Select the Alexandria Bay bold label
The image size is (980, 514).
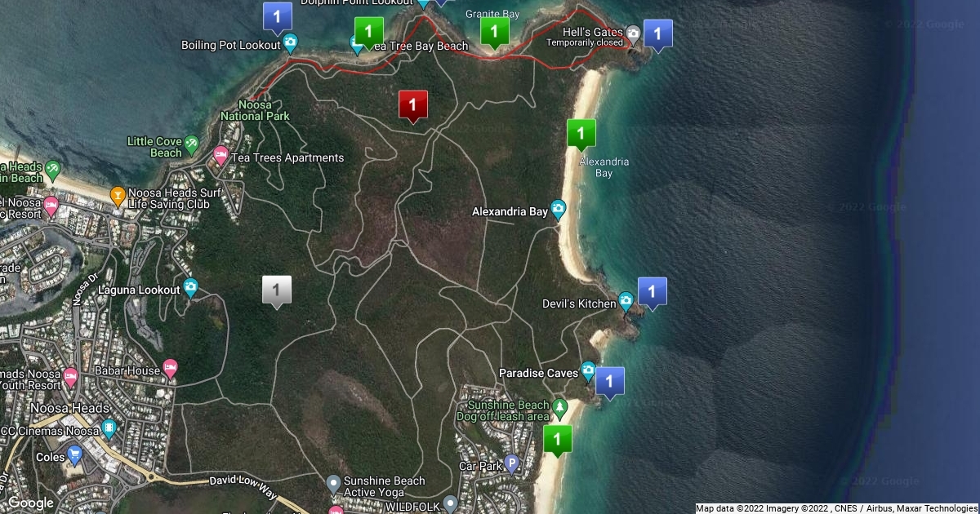[x=510, y=211]
